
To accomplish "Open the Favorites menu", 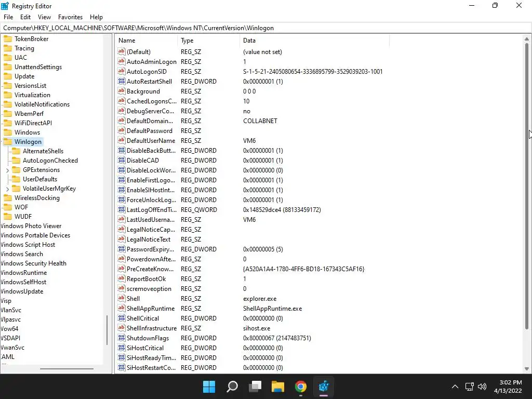I will click(x=70, y=17).
